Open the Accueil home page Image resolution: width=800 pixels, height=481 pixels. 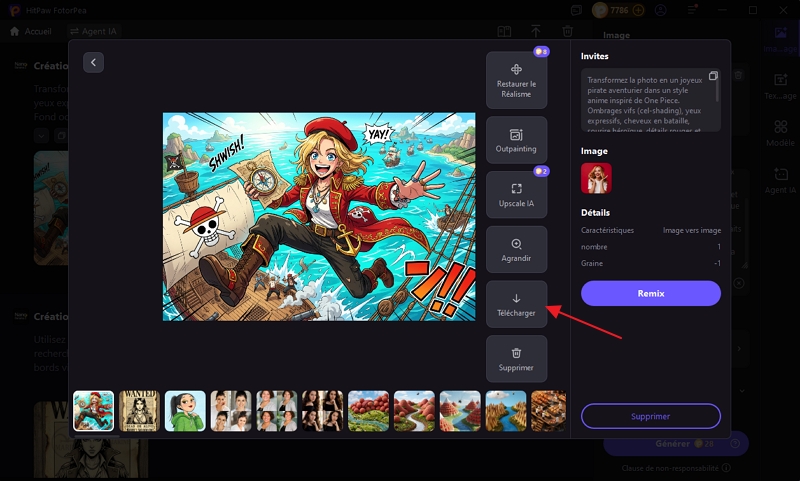pos(31,31)
